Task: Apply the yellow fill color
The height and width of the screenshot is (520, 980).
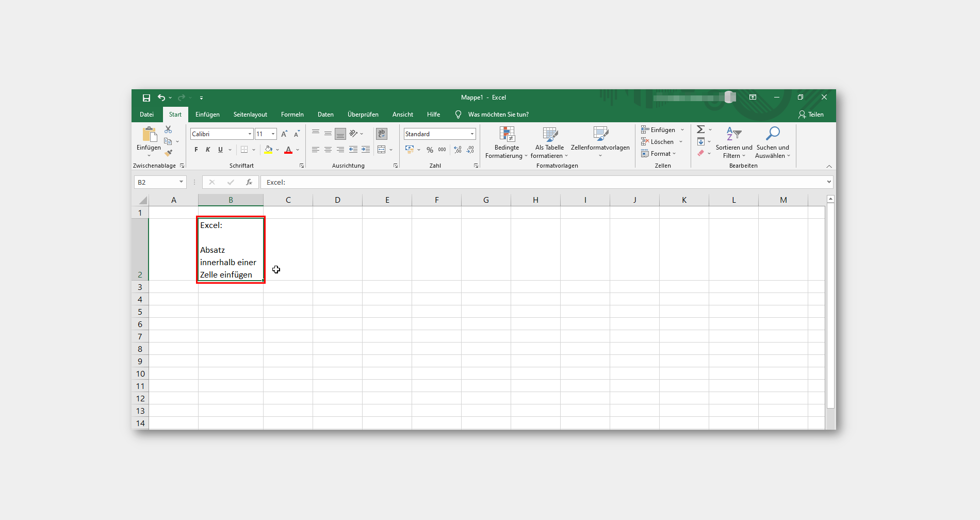Action: (x=268, y=150)
